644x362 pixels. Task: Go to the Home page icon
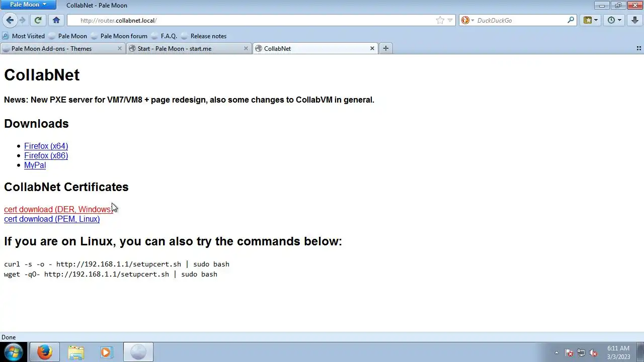click(56, 20)
